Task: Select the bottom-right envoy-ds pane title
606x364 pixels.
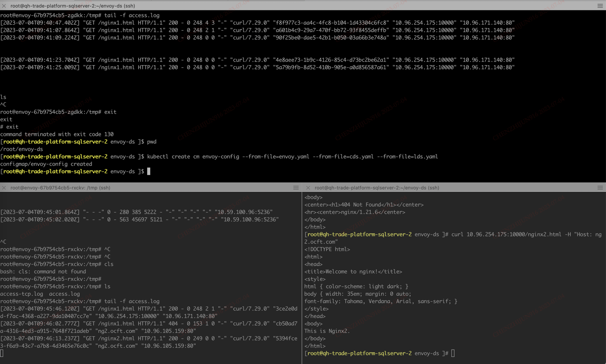Action: (377, 188)
